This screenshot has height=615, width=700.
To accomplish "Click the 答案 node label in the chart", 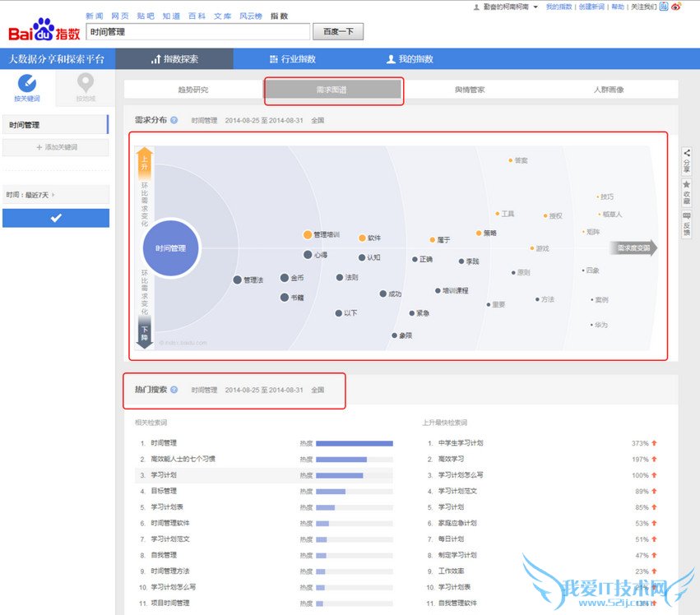I will point(521,160).
